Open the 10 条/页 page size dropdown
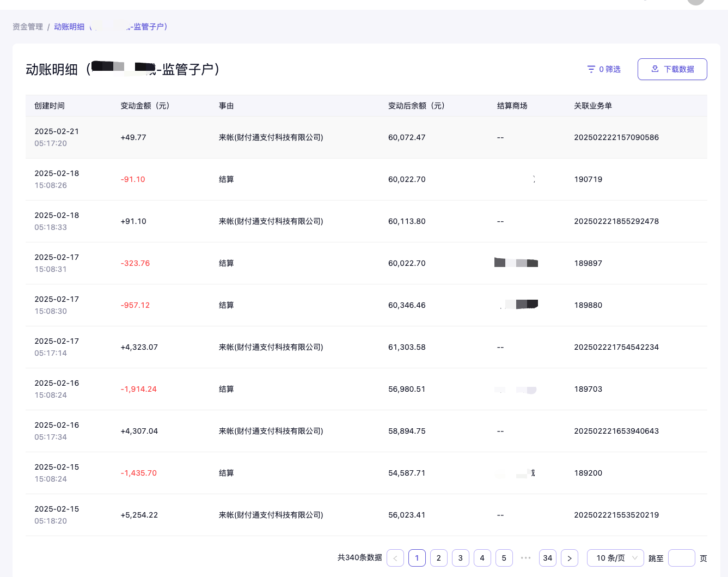 click(615, 558)
